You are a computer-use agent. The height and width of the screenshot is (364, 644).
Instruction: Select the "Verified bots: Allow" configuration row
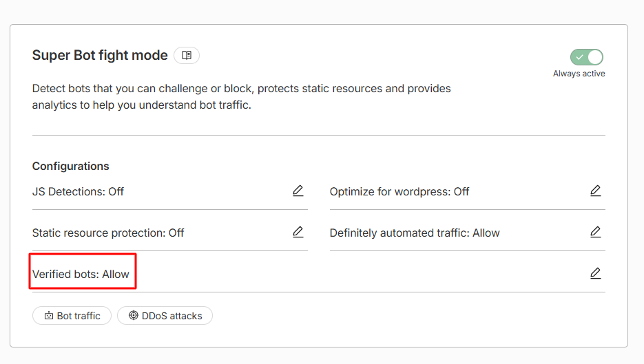click(x=319, y=274)
